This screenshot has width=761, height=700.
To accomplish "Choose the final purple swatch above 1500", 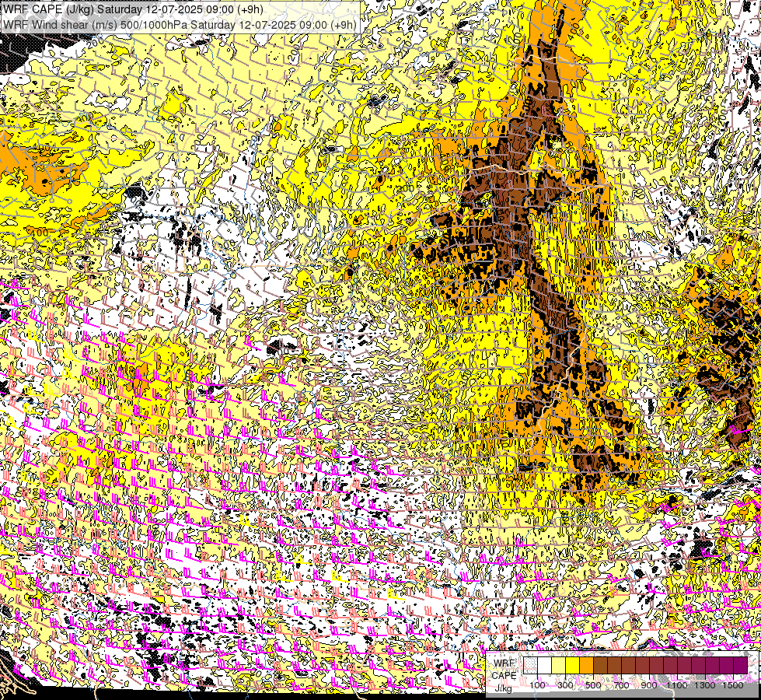I will [741, 665].
